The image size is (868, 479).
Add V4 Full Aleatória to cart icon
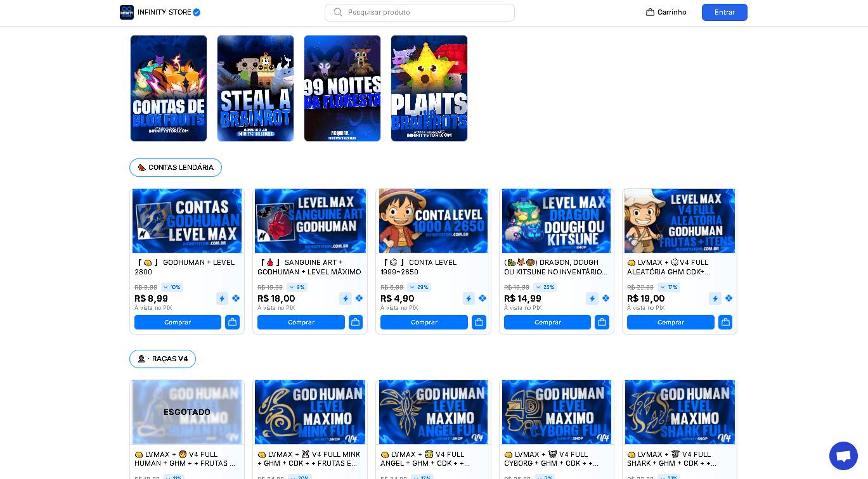click(x=725, y=322)
